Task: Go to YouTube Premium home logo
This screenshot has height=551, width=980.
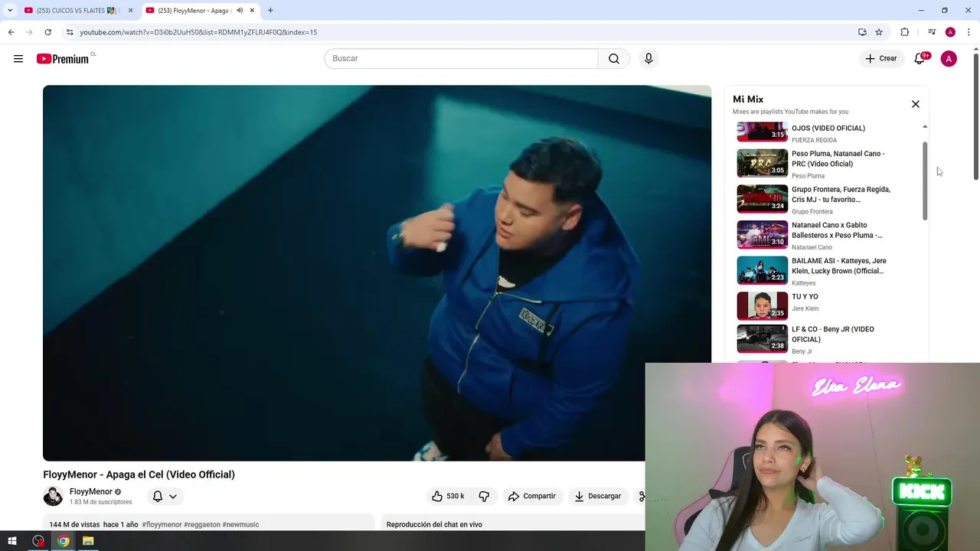Action: click(64, 59)
